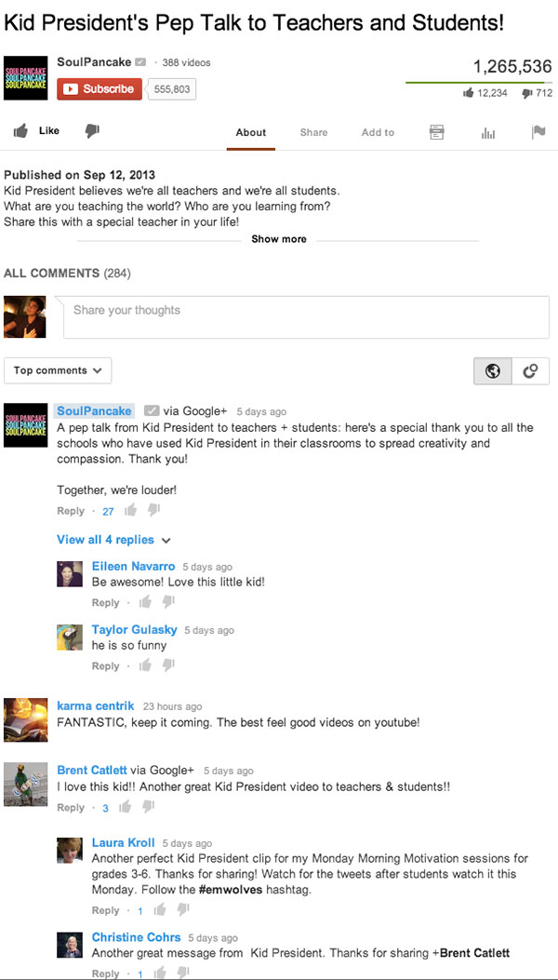This screenshot has height=980, width=558.
Task: Click the Share your thoughts comment box
Action: [x=306, y=317]
